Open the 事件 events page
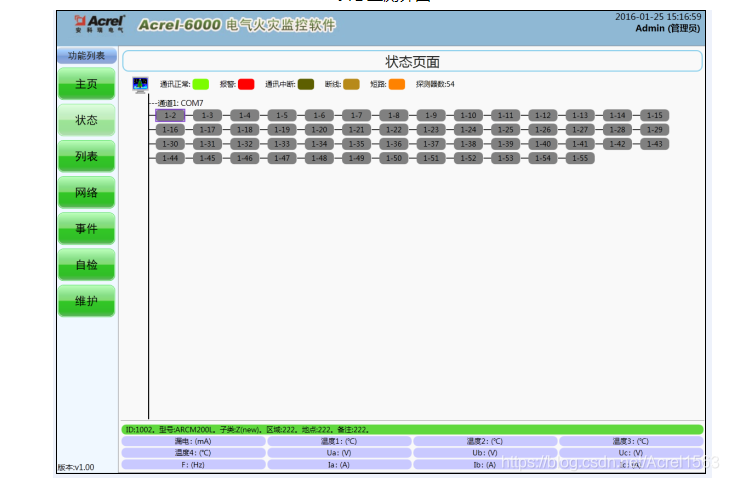The height and width of the screenshot is (481, 729). (86, 229)
